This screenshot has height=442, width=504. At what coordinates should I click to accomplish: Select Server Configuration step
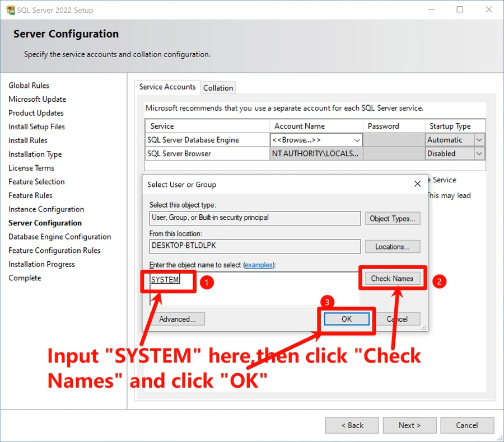click(45, 223)
